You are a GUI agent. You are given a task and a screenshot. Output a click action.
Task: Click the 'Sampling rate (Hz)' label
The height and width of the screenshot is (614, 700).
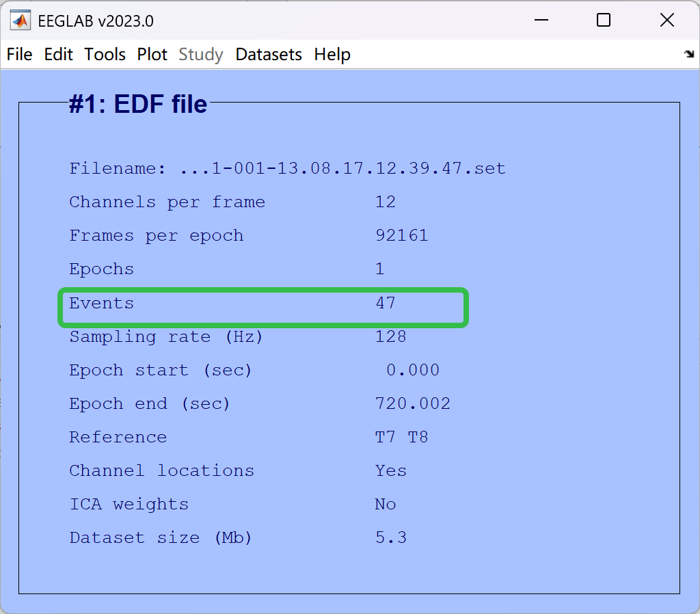pos(165,336)
